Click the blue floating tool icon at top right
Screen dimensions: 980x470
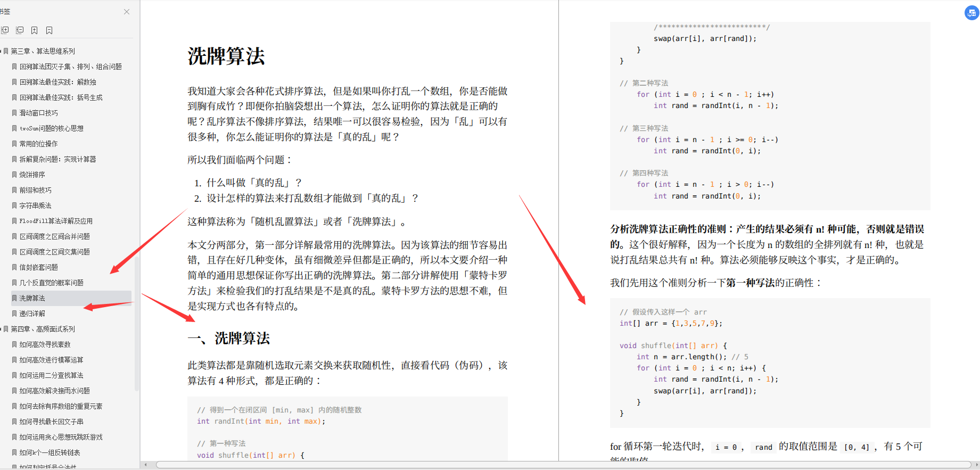click(x=972, y=13)
